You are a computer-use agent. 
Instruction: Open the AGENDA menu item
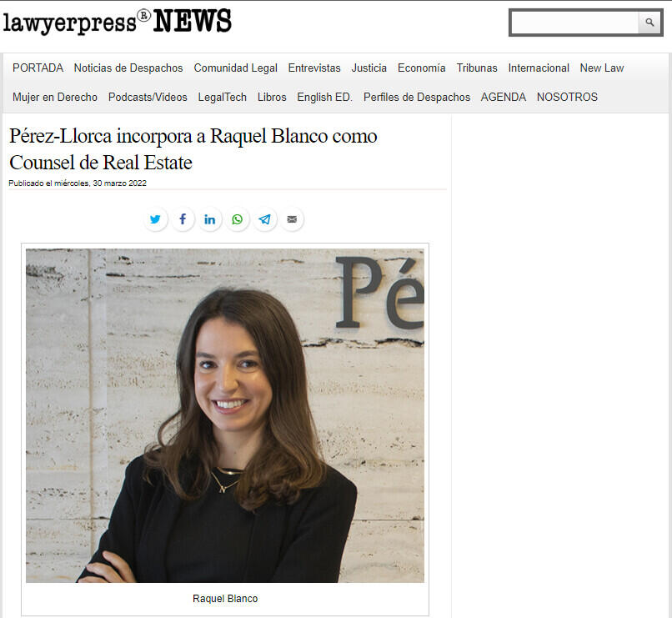pos(503,98)
